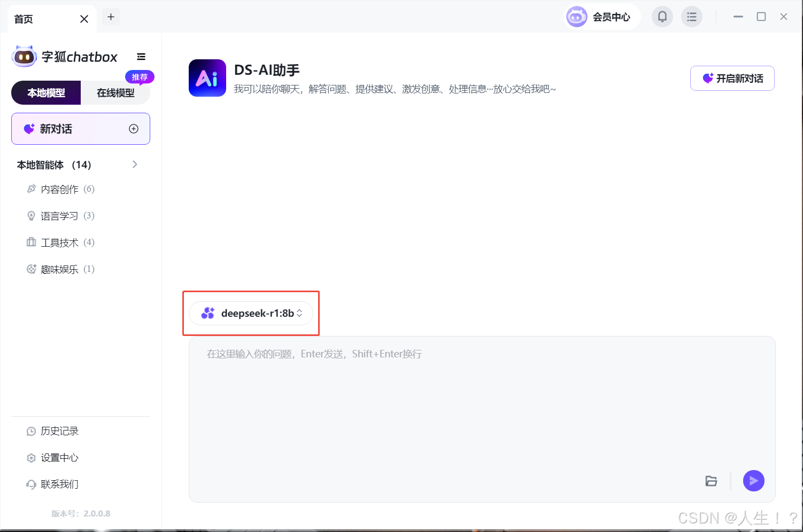Click the plus icon in 新对话 button
Image resolution: width=803 pixels, height=532 pixels.
coord(134,129)
